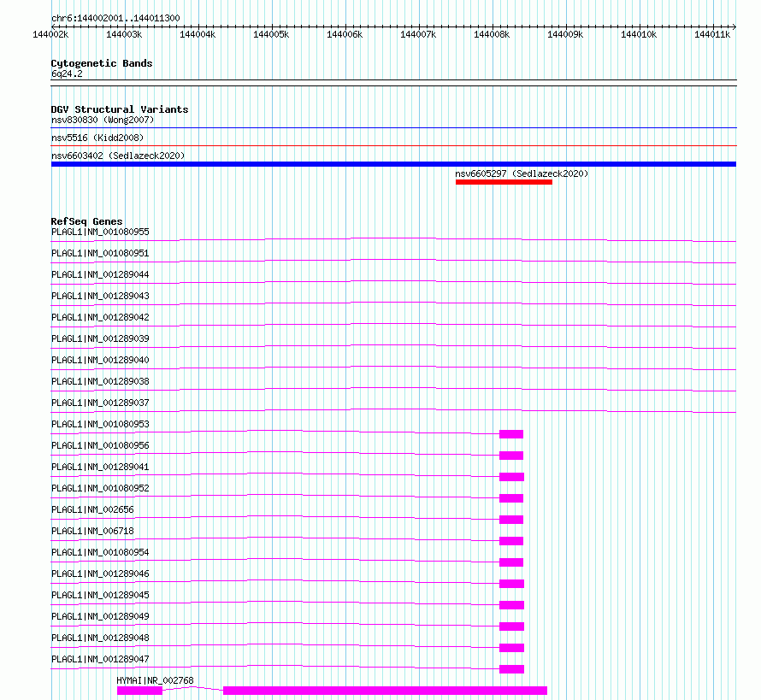
Task: Select transcript PLAGL1|NM_001289041
Action: pos(100,467)
